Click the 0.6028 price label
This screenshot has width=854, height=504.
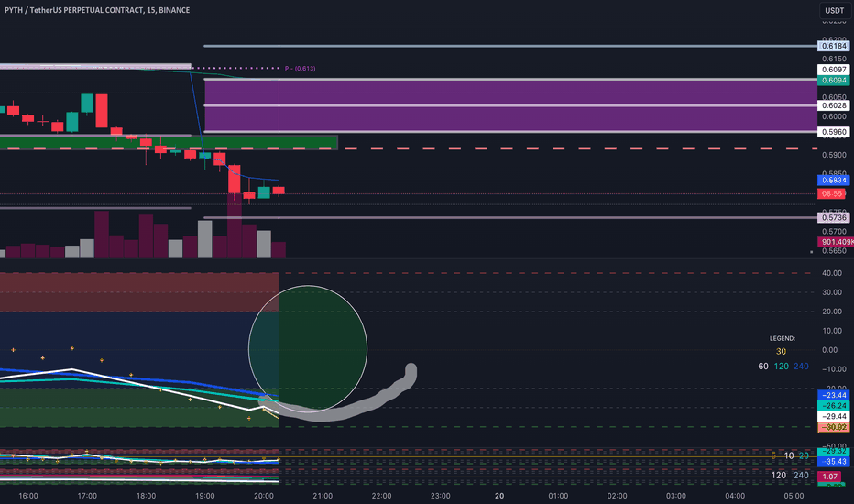834,105
